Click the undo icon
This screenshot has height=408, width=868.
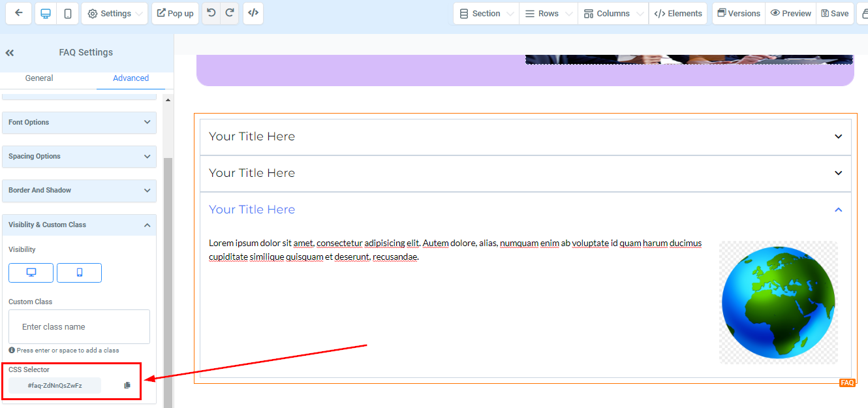[211, 13]
